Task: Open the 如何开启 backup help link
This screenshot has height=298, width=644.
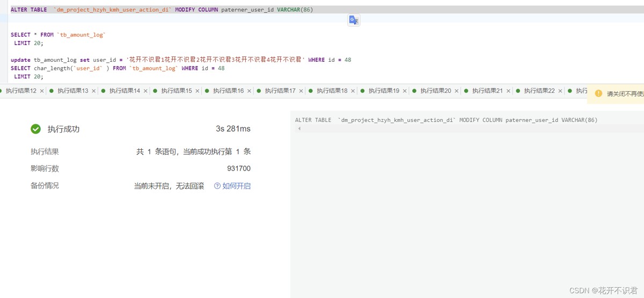Action: point(236,186)
